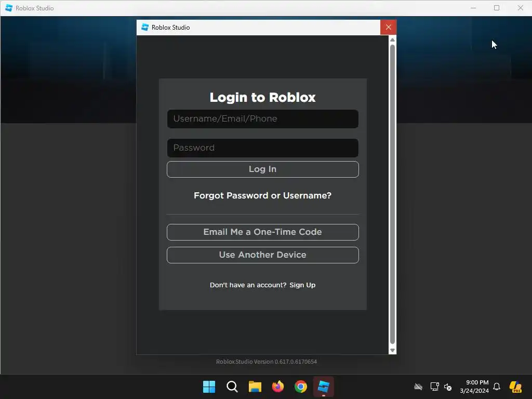
Task: Click the Don't have an account? text
Action: [248, 285]
